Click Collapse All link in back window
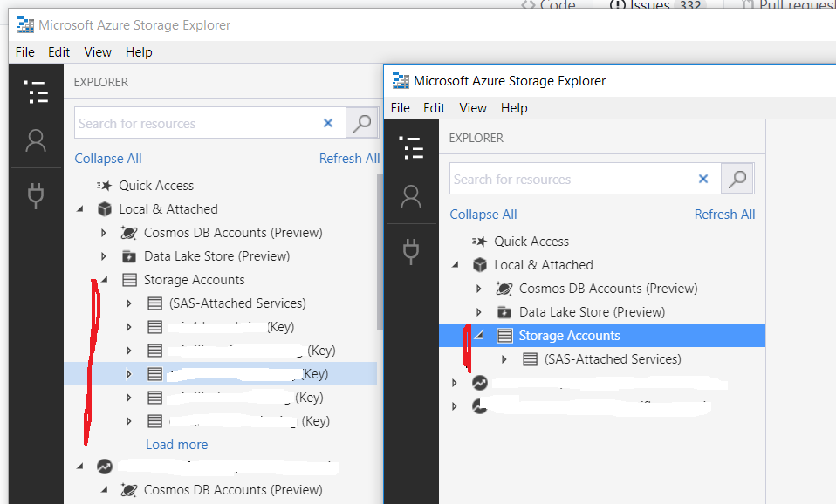Image resolution: width=836 pixels, height=504 pixels. click(x=108, y=159)
